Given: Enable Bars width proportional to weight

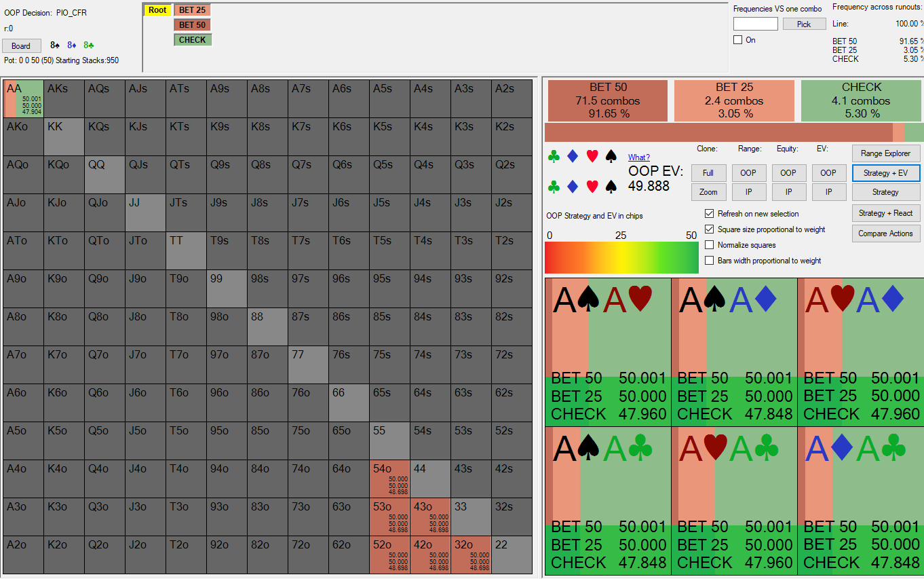Looking at the screenshot, I should 710,261.
